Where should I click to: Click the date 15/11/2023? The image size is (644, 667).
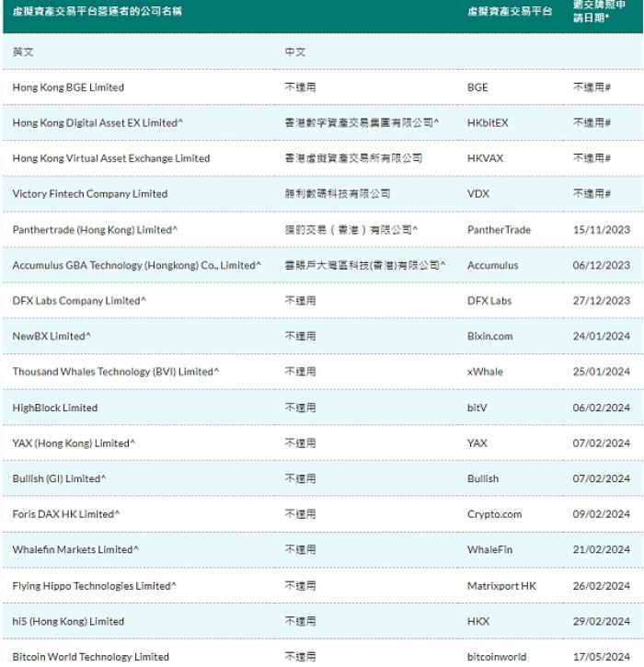(602, 230)
